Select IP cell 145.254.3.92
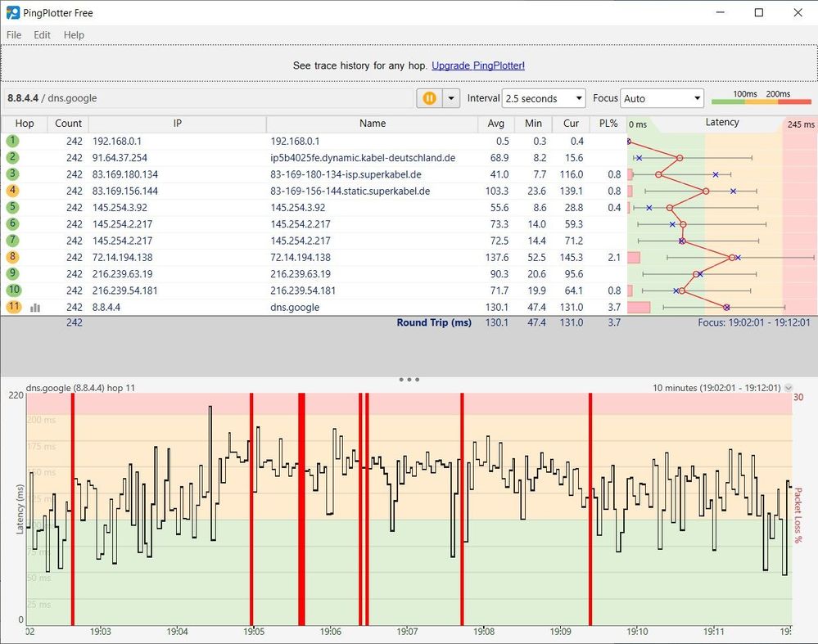This screenshot has width=818, height=644. click(x=120, y=208)
